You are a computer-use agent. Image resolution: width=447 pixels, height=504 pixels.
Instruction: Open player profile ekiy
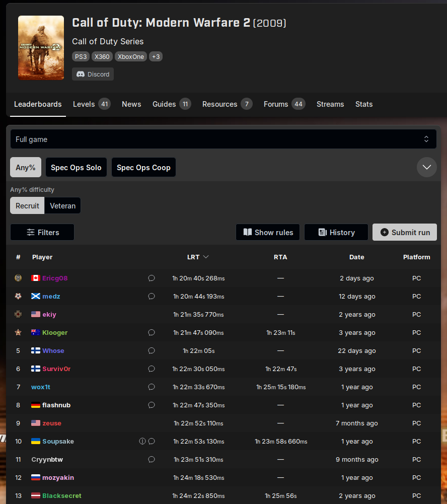click(49, 314)
